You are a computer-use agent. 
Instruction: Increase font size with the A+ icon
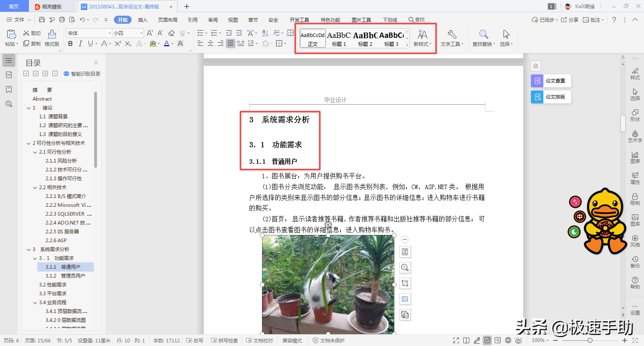pos(150,33)
